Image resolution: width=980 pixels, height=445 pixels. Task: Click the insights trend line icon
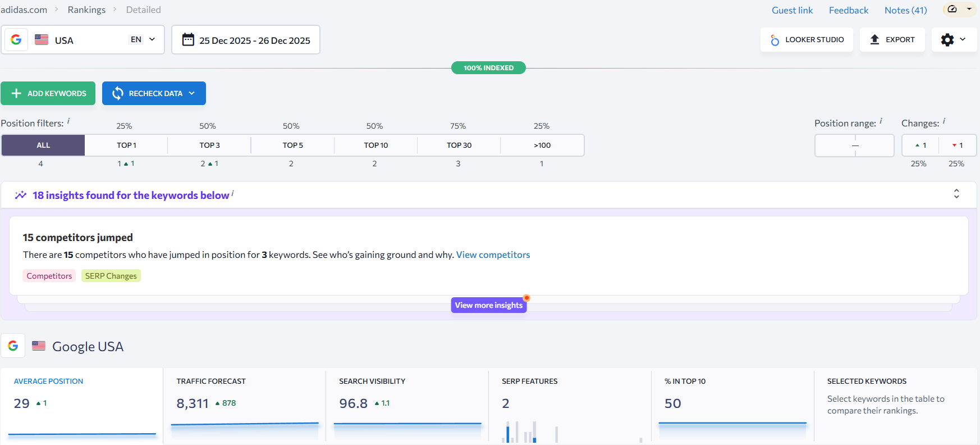[x=21, y=195]
